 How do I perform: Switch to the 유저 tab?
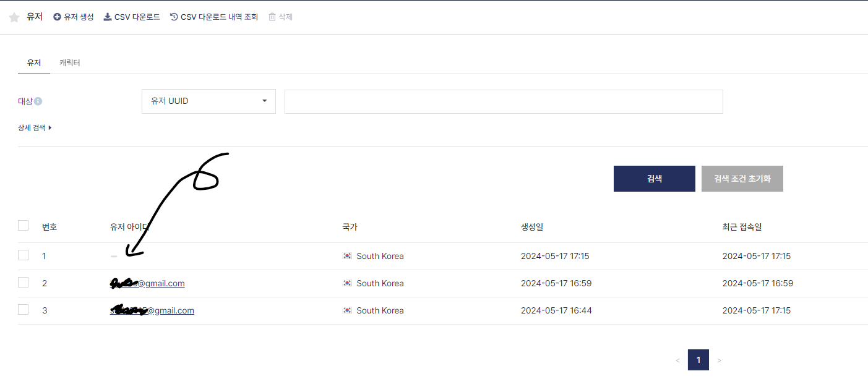point(34,63)
